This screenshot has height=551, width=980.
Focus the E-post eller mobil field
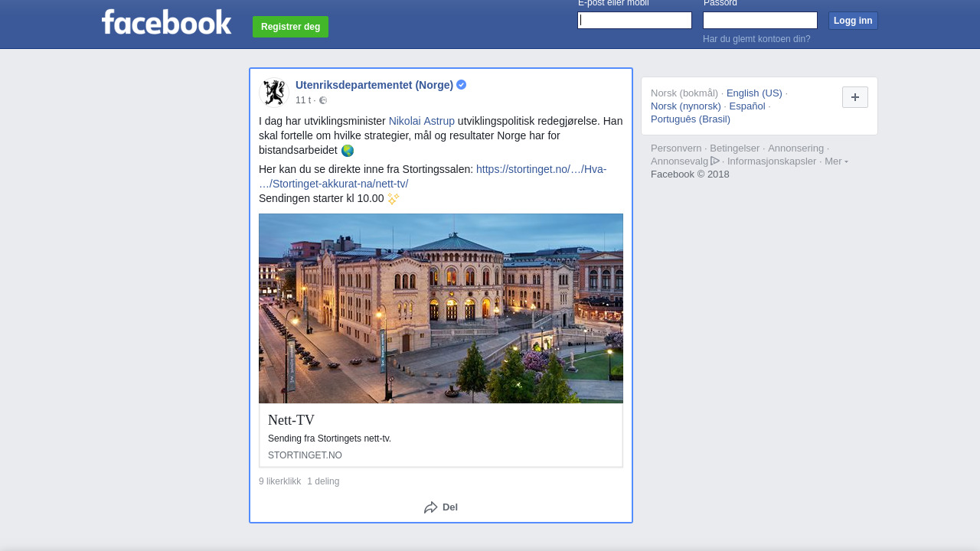pos(635,21)
